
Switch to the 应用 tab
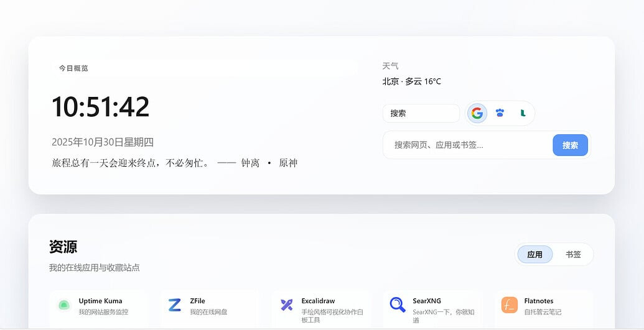(x=534, y=254)
